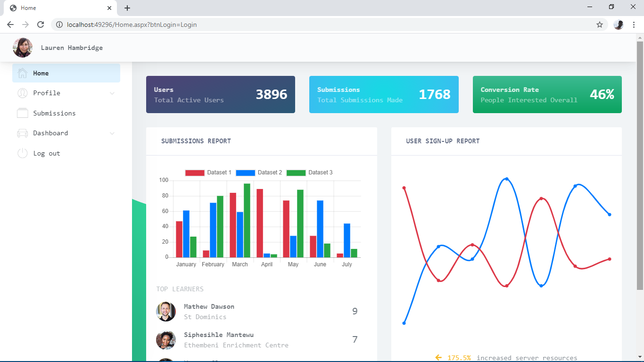Open Profile in the sidebar
Image resolution: width=644 pixels, height=362 pixels.
pyautogui.click(x=66, y=93)
